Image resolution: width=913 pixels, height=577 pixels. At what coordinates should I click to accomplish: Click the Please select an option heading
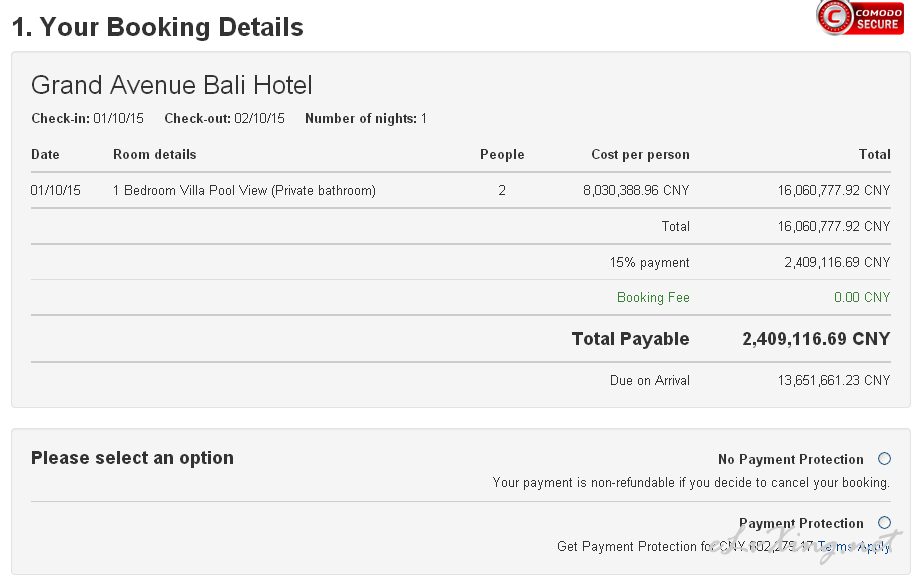pos(132,458)
